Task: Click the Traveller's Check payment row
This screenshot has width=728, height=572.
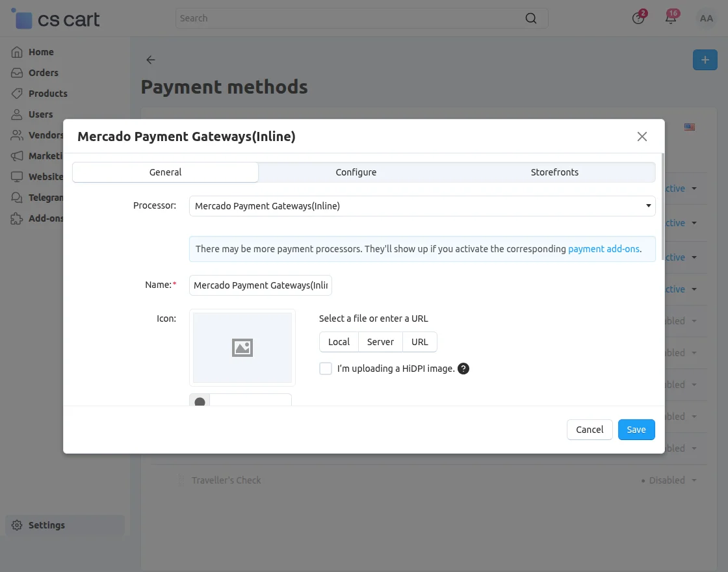Action: pos(428,480)
